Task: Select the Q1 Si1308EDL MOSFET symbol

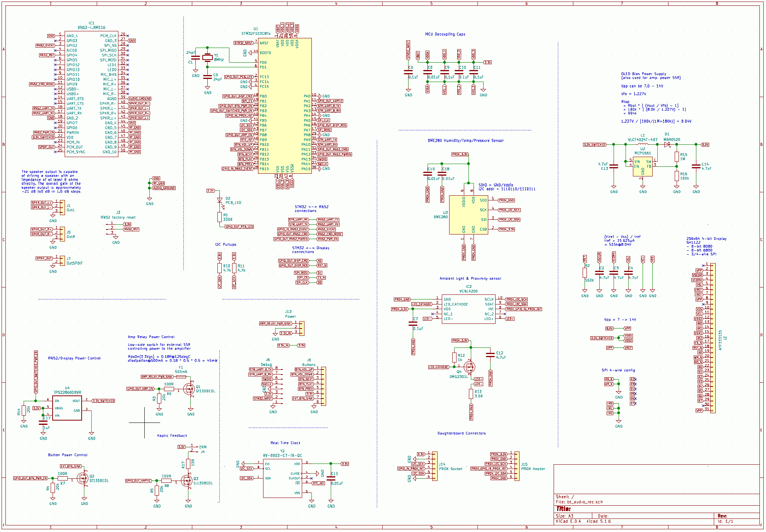Action: tap(189, 389)
